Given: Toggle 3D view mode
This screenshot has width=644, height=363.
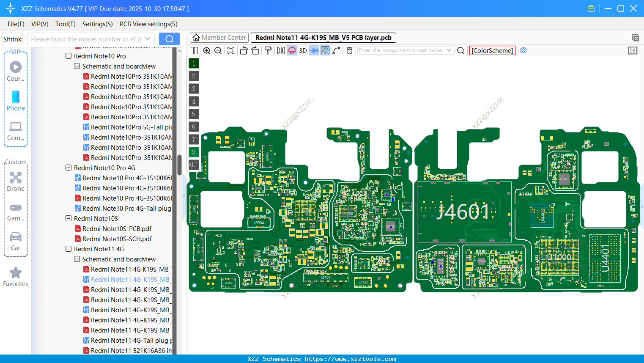Looking at the screenshot, I should coord(303,51).
